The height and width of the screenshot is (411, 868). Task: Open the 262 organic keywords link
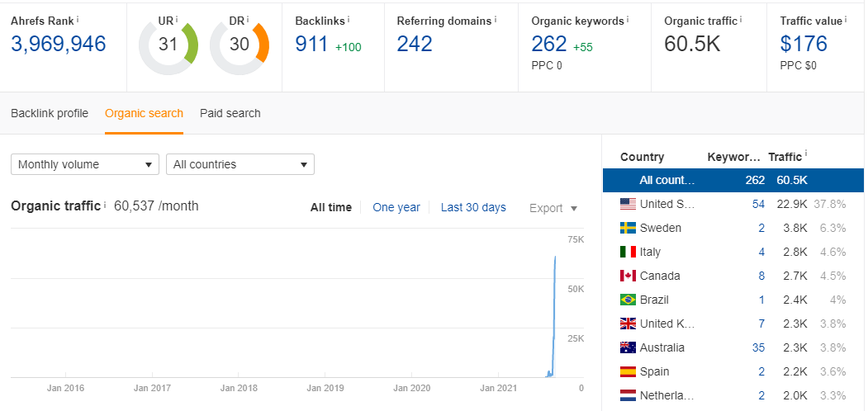[549, 44]
